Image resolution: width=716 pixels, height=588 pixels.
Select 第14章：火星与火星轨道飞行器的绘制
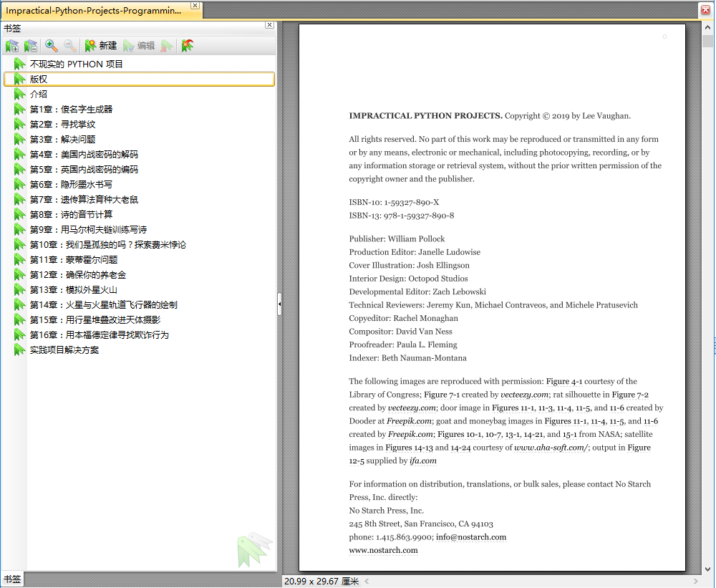tap(104, 304)
